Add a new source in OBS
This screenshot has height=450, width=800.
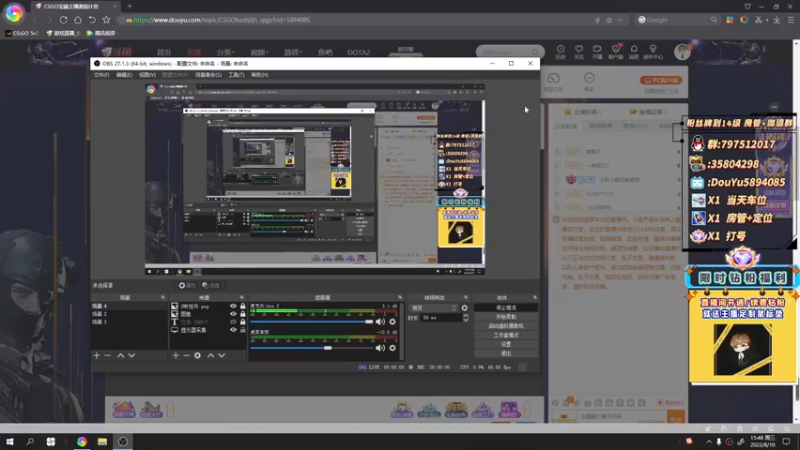176,355
